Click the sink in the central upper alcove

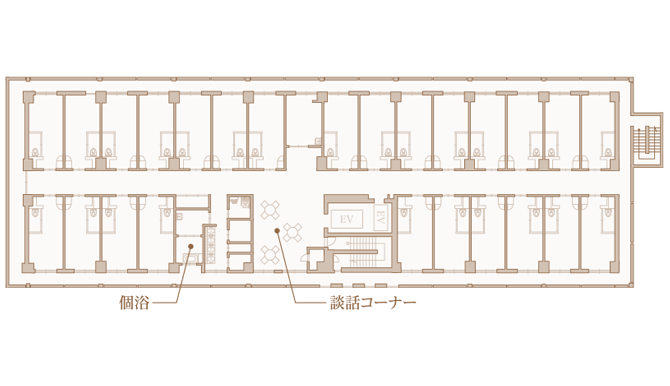(317, 140)
